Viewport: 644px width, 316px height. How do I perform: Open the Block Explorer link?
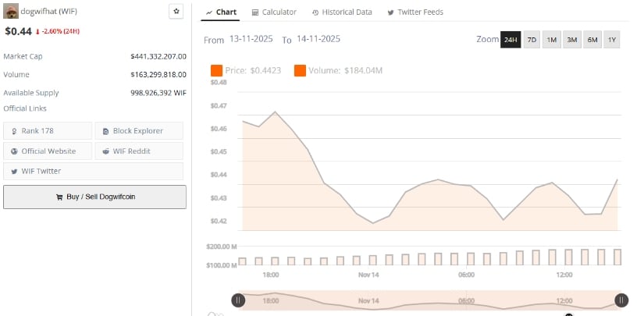click(x=139, y=131)
